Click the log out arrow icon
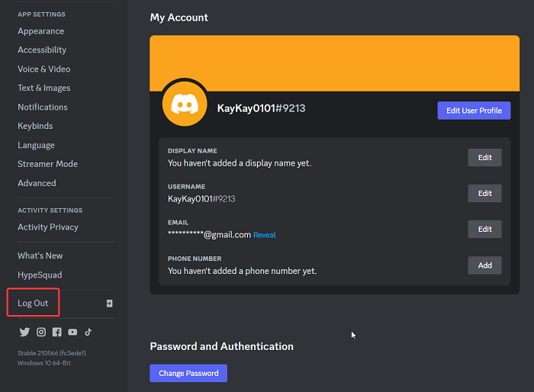 [109, 303]
